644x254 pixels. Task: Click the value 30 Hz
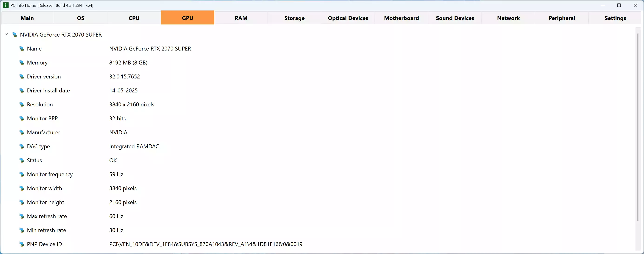click(x=116, y=230)
